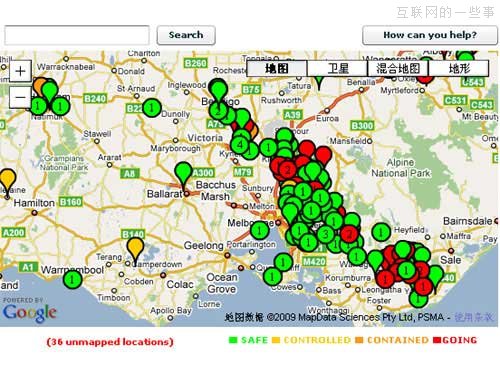The height and width of the screenshot is (365, 500).
Task: Click the map zoom out minus button
Action: [20, 97]
